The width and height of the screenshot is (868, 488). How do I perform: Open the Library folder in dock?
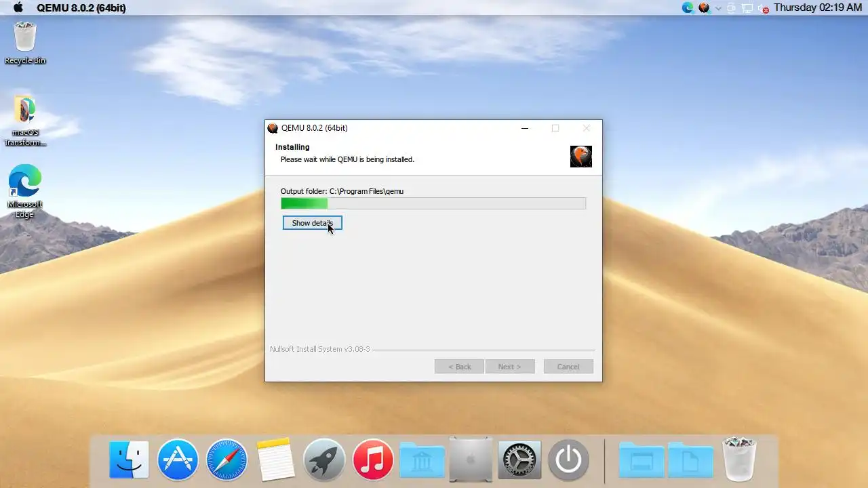(422, 460)
